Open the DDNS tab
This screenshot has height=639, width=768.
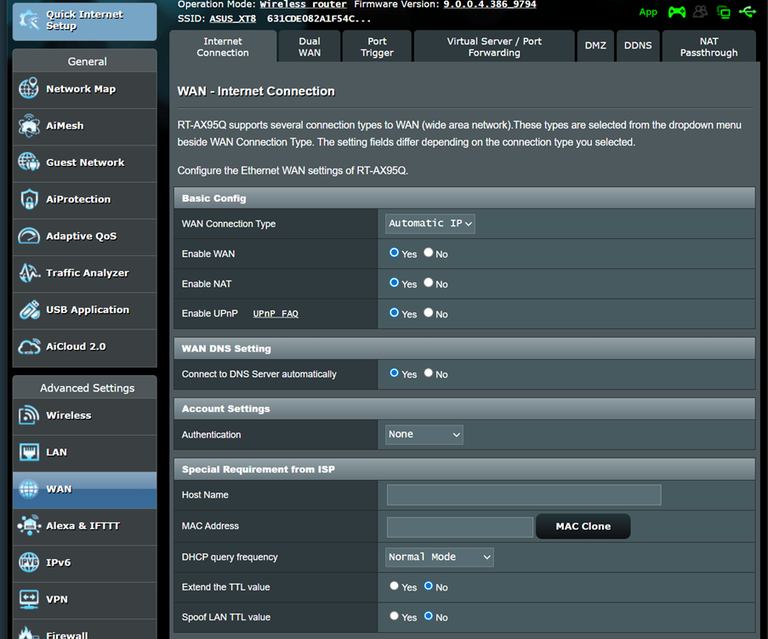point(638,46)
